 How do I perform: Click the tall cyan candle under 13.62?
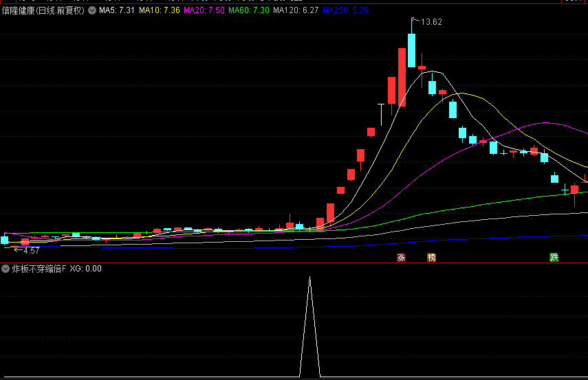point(411,50)
